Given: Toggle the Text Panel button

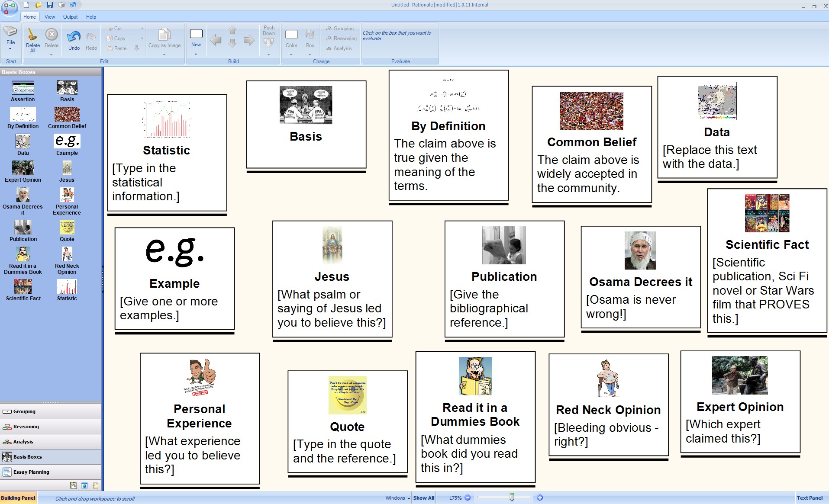Looking at the screenshot, I should pos(810,498).
